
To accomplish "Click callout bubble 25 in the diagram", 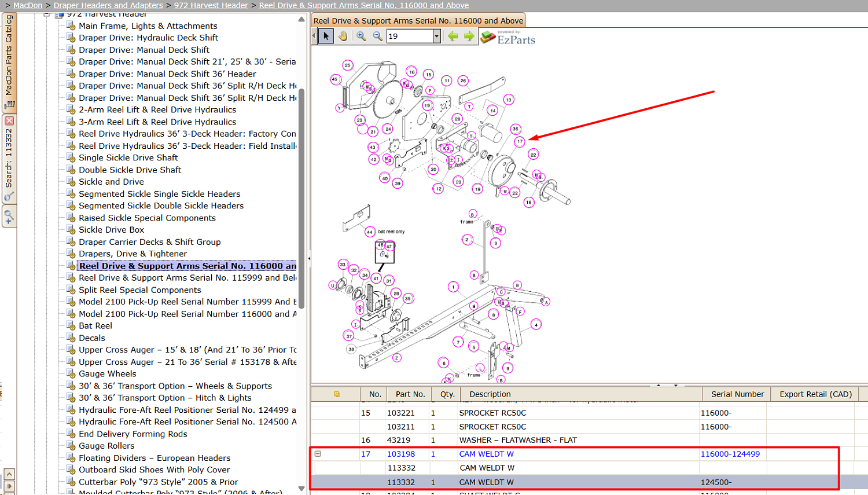I will [x=348, y=65].
